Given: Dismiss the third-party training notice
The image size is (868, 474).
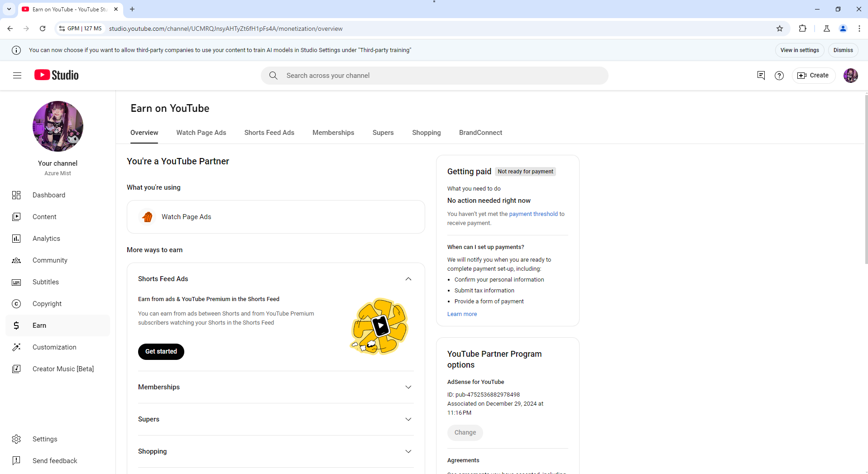Looking at the screenshot, I should coord(843,50).
